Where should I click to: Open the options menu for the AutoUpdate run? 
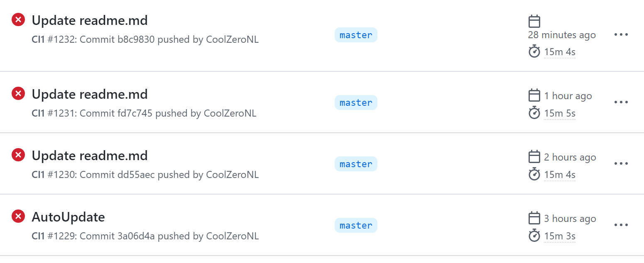(x=621, y=224)
